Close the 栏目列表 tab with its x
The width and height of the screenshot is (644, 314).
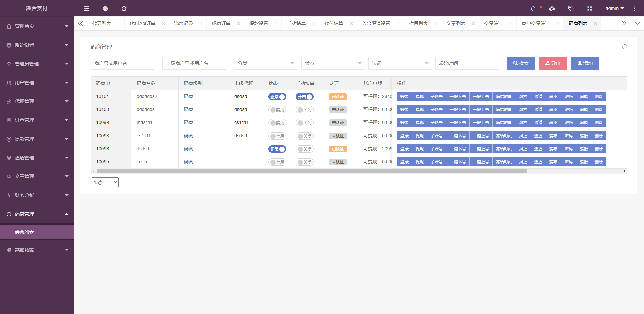(436, 23)
